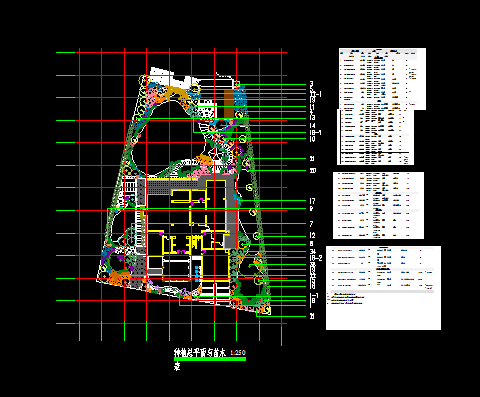Select callout label 7
Image resolution: width=480 pixels, height=397 pixels.
(x=311, y=224)
